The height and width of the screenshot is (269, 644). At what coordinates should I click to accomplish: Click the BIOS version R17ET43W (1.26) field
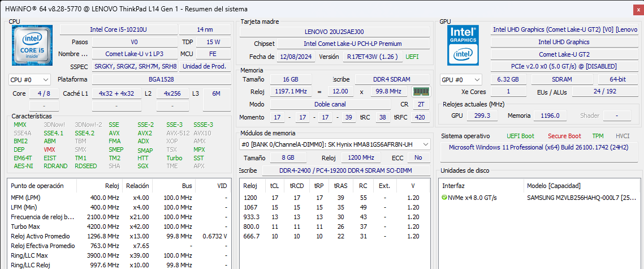click(373, 57)
